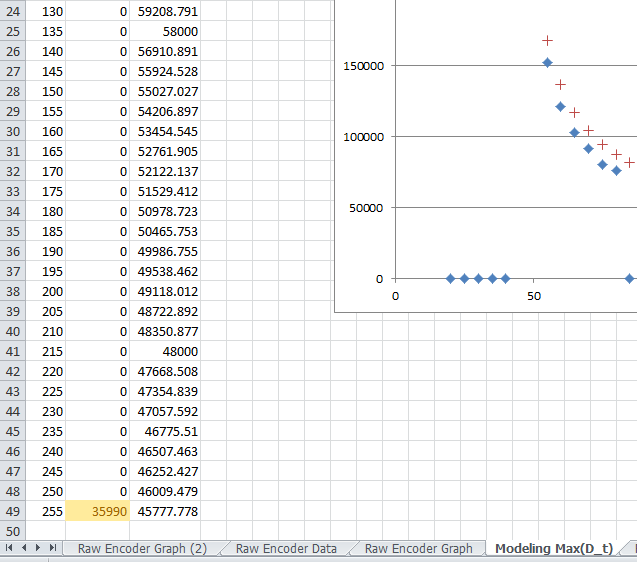The image size is (637, 562).
Task: Select cell containing 130 in row 24
Action: [x=46, y=11]
